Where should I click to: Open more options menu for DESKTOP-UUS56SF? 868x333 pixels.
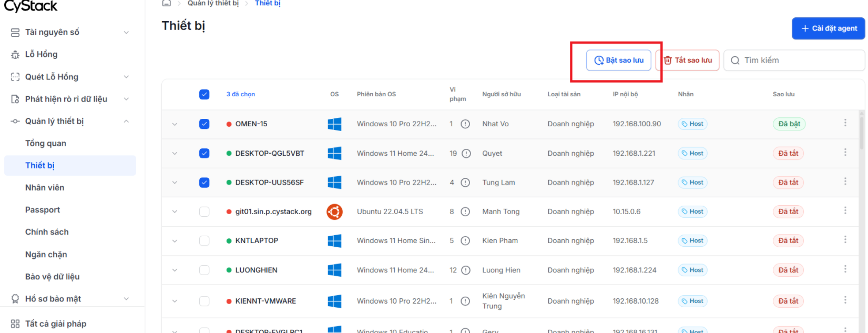tap(845, 181)
